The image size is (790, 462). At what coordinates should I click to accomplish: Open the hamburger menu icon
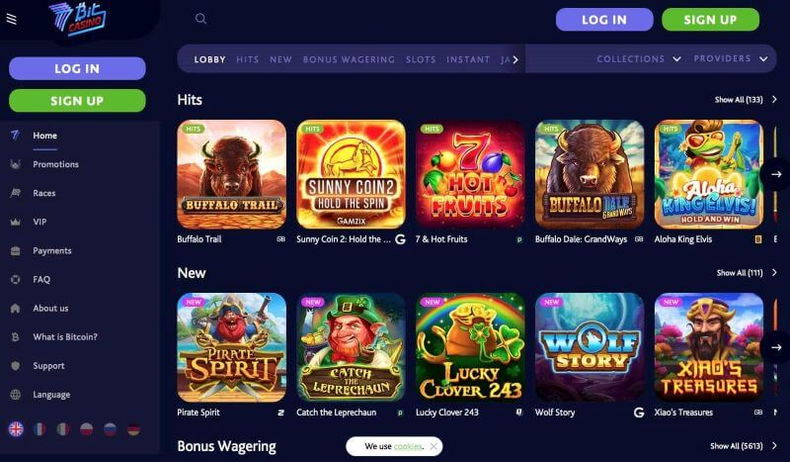tap(11, 19)
